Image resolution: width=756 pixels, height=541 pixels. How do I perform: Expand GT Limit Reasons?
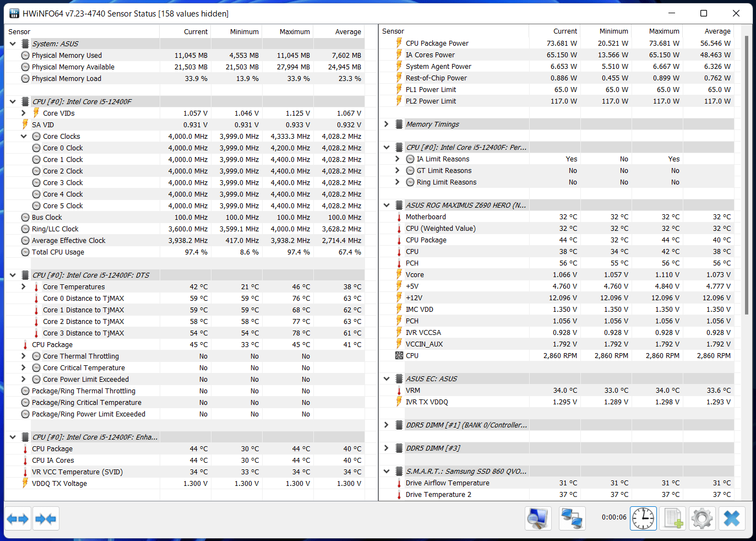[397, 170]
